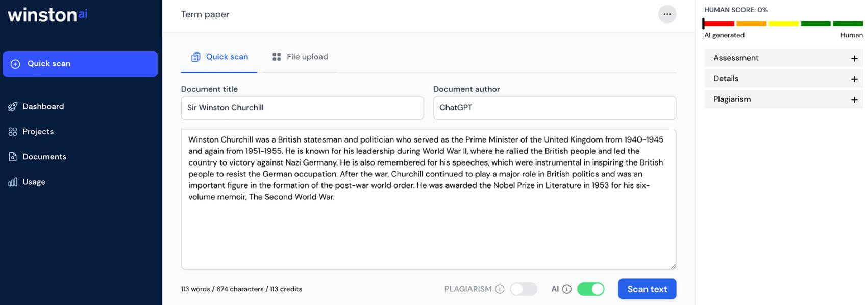Select the Quick scan tab
Viewport: 868px width, 305px height.
[x=219, y=57]
